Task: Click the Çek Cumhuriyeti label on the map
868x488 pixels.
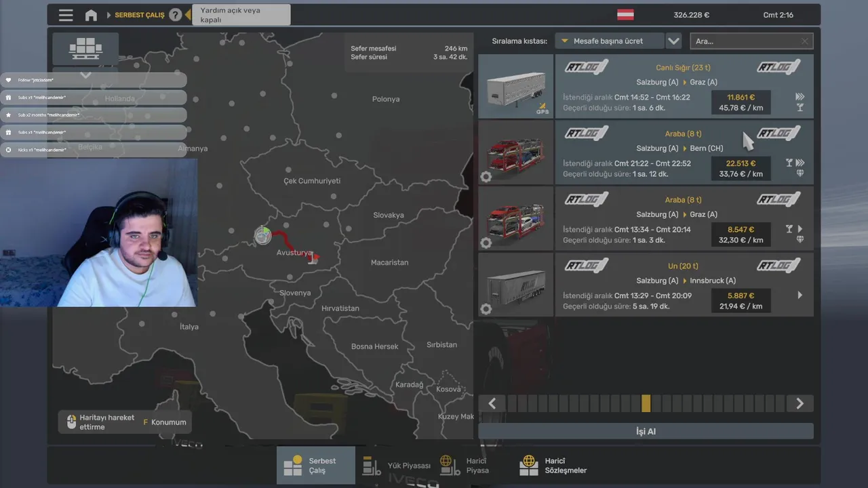Action: 312,181
